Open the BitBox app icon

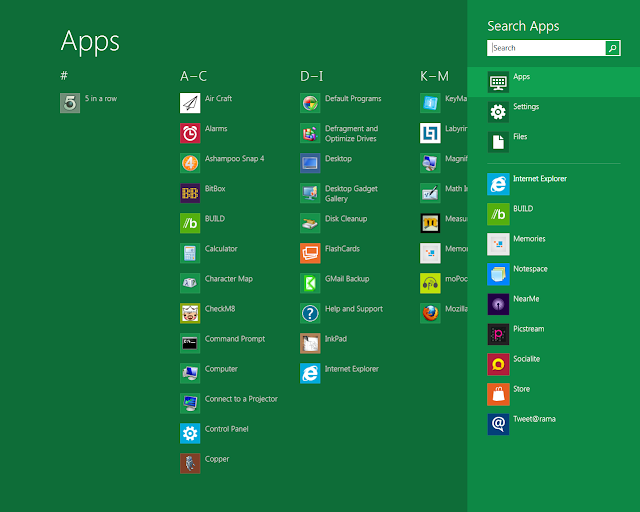tap(190, 193)
